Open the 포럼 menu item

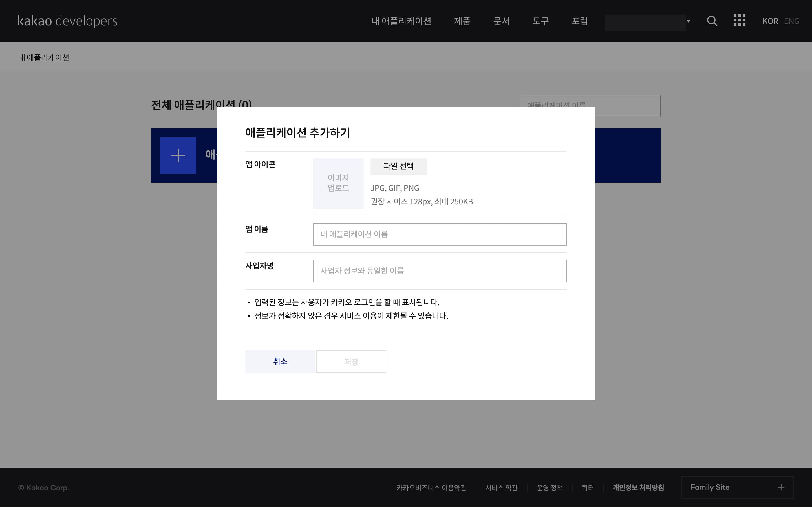[579, 21]
